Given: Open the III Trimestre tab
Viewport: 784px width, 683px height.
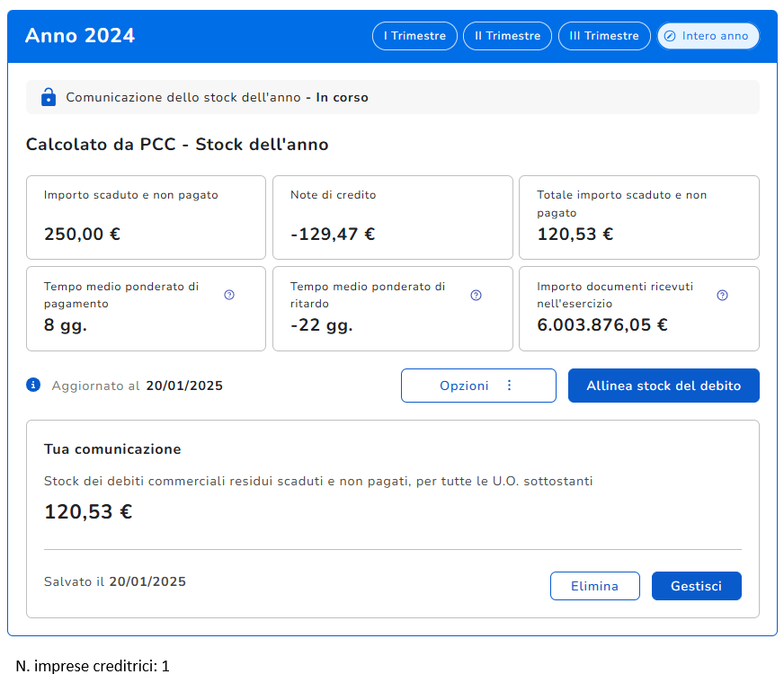Looking at the screenshot, I should pyautogui.click(x=604, y=36).
